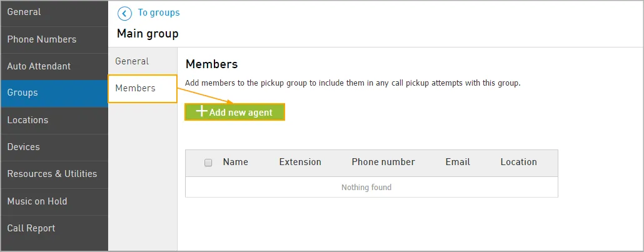Image resolution: width=644 pixels, height=252 pixels.
Task: Click the Location column header
Action: pos(519,162)
